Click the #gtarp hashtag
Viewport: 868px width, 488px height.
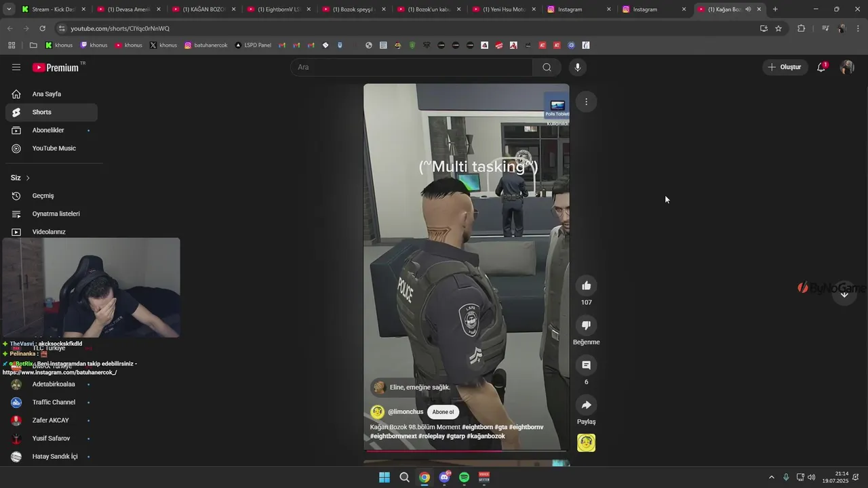click(456, 436)
